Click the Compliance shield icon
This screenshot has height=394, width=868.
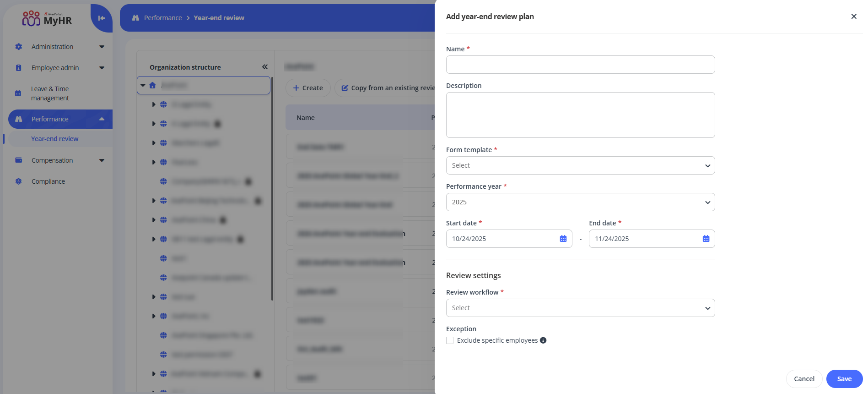[x=18, y=181]
